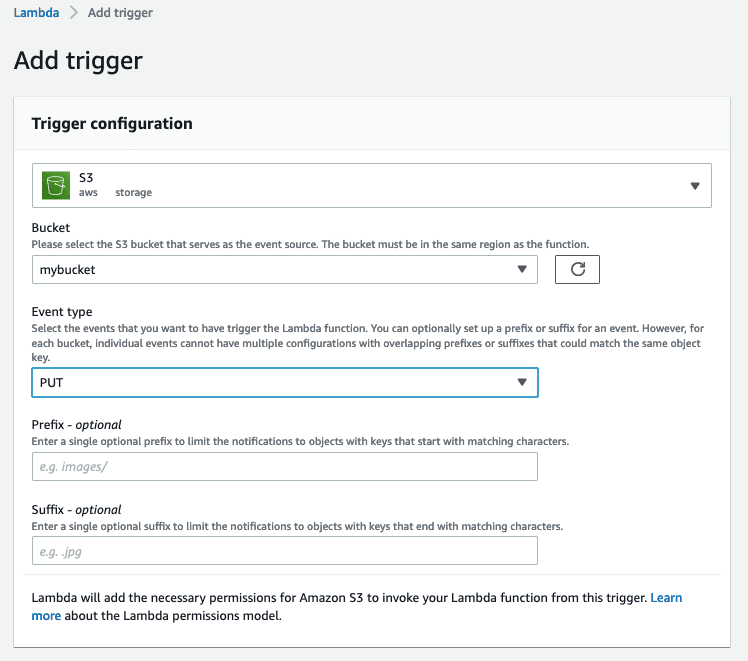Focus the Suffix input field
The width and height of the screenshot is (748, 661).
click(x=285, y=551)
